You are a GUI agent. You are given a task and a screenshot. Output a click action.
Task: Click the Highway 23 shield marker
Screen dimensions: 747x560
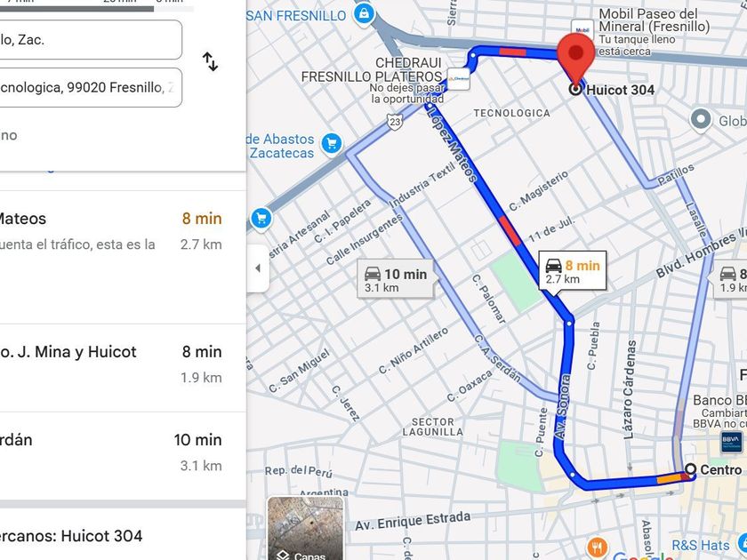pos(395,122)
